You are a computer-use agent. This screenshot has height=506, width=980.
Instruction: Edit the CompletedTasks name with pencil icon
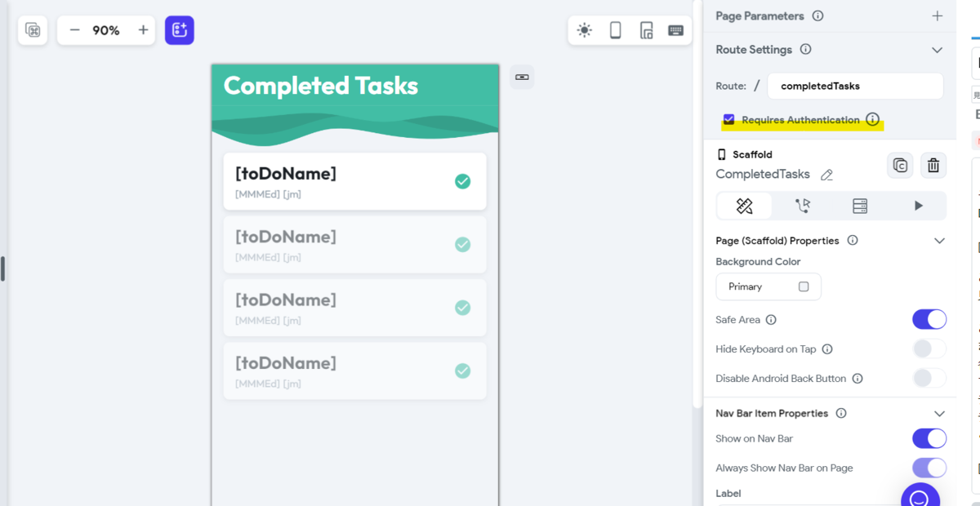point(826,175)
